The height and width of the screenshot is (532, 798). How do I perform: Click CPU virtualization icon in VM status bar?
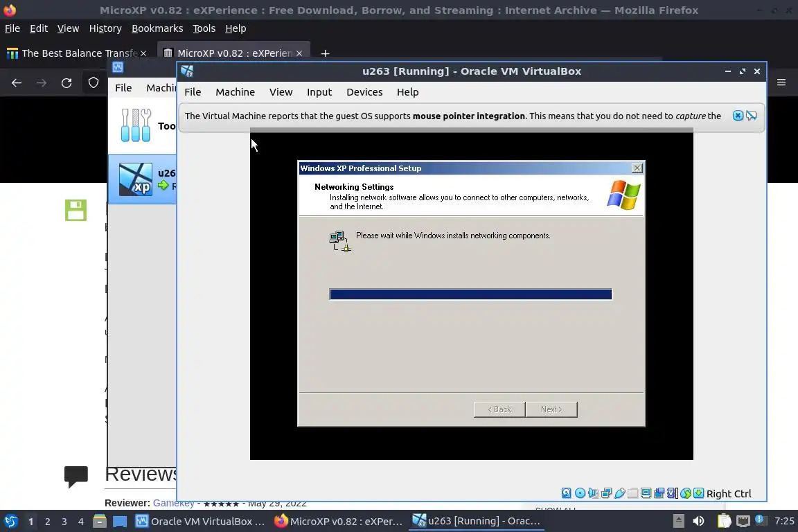[673, 493]
